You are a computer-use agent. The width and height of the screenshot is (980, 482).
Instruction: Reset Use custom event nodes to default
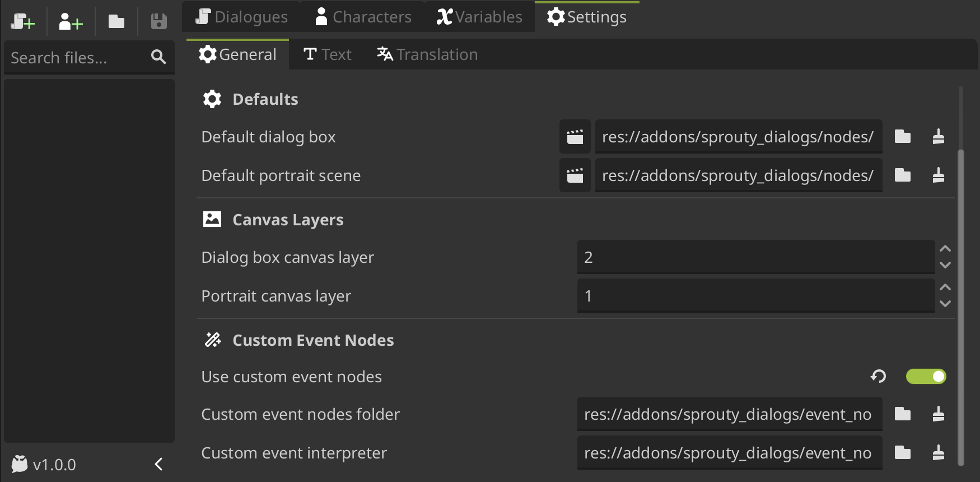(879, 376)
